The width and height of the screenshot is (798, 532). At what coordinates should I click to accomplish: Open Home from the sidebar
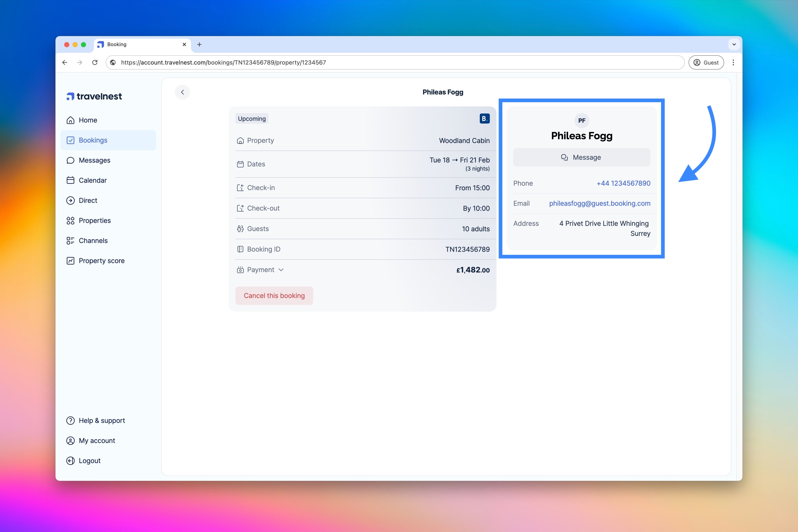(87, 120)
